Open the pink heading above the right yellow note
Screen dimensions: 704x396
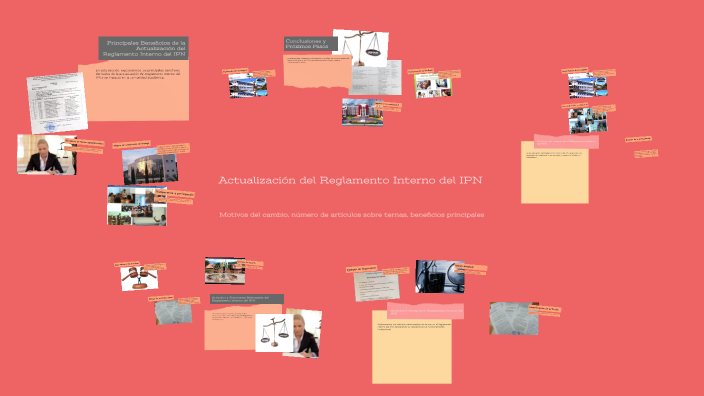tap(566, 142)
